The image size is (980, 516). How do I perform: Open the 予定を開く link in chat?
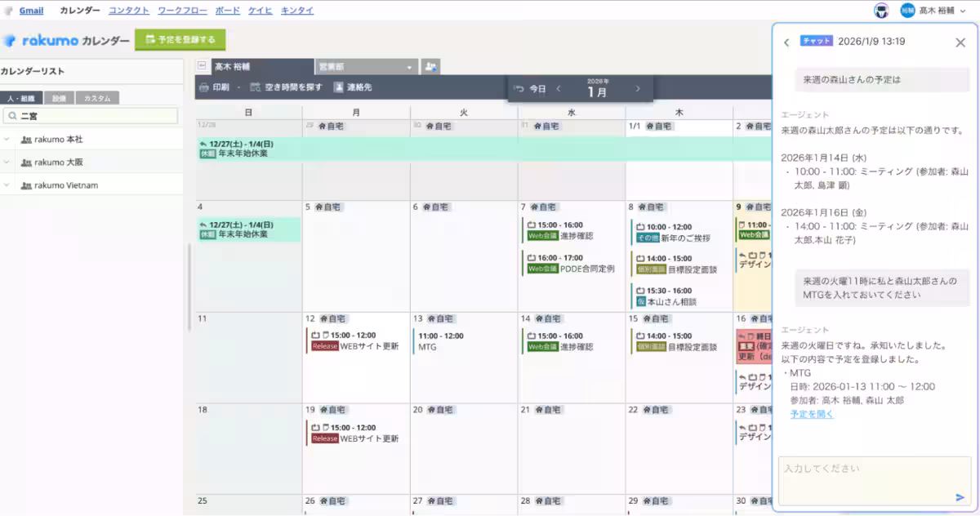click(812, 414)
